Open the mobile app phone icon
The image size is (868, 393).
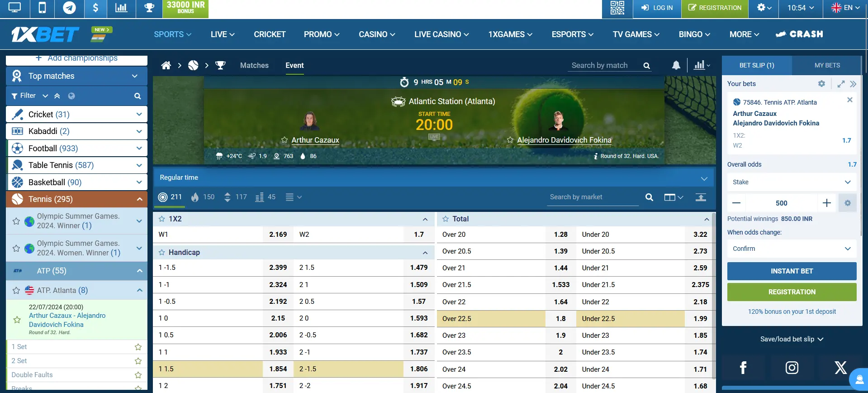coord(42,8)
